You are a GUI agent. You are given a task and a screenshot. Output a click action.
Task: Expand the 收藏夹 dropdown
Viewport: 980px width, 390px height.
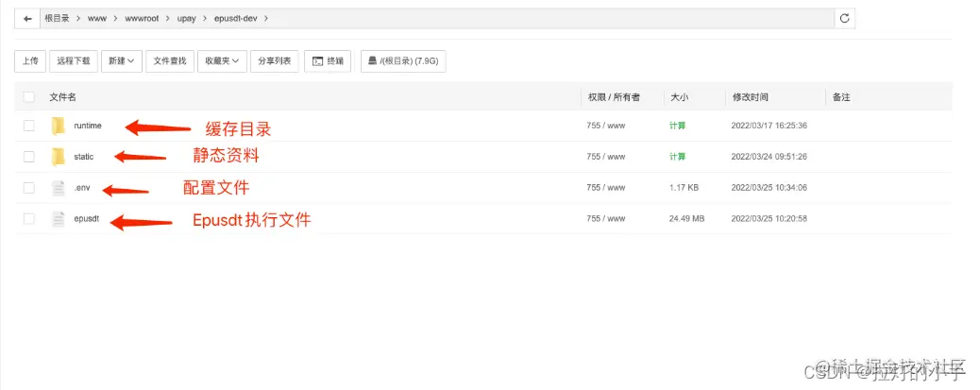coord(222,61)
